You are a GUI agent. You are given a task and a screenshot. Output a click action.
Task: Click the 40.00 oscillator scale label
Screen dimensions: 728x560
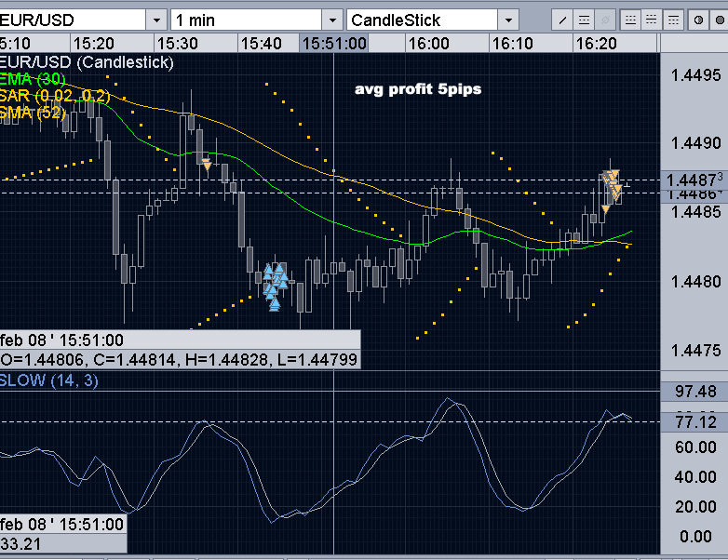tap(695, 477)
